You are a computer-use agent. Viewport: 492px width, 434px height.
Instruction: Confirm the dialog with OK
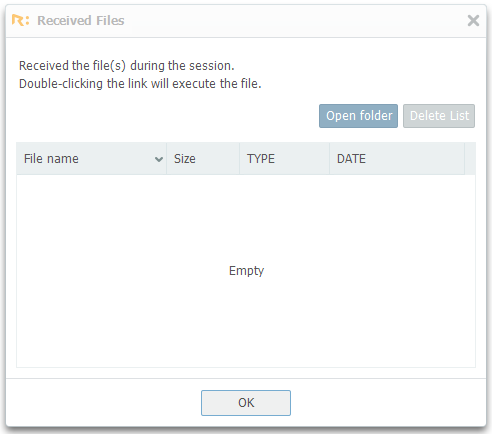coord(246,403)
